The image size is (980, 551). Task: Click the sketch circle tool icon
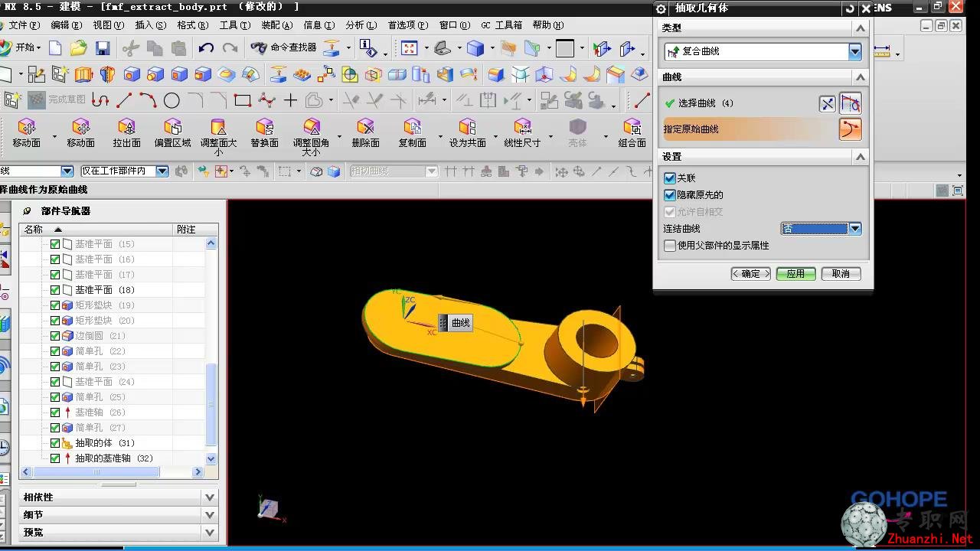coord(171,100)
